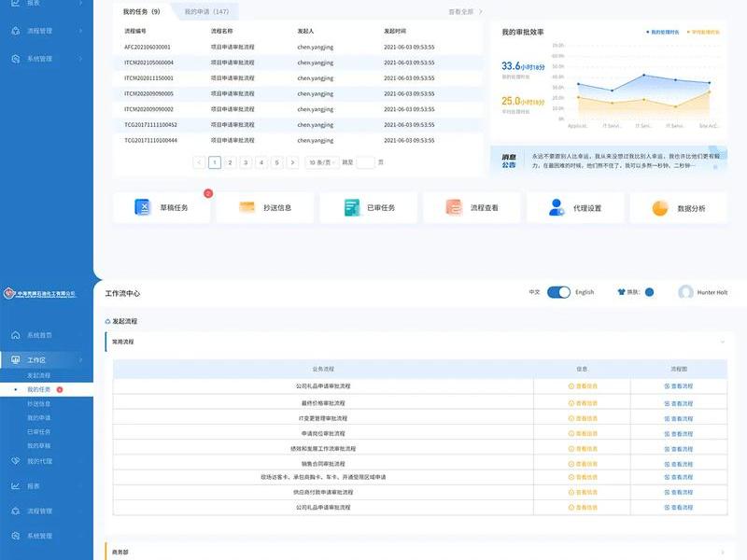This screenshot has height=560, width=747.
Task: Click the previous page arrow button
Action: (x=199, y=162)
